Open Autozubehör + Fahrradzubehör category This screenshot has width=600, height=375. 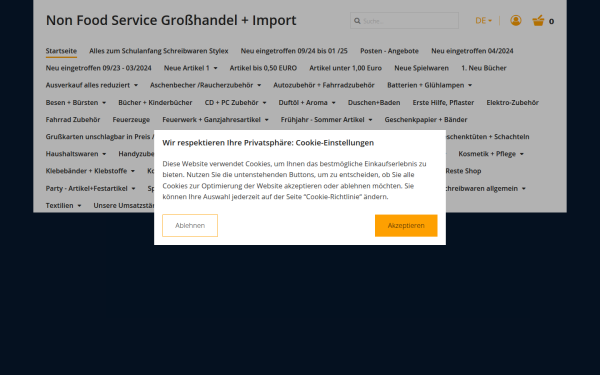pos(324,85)
